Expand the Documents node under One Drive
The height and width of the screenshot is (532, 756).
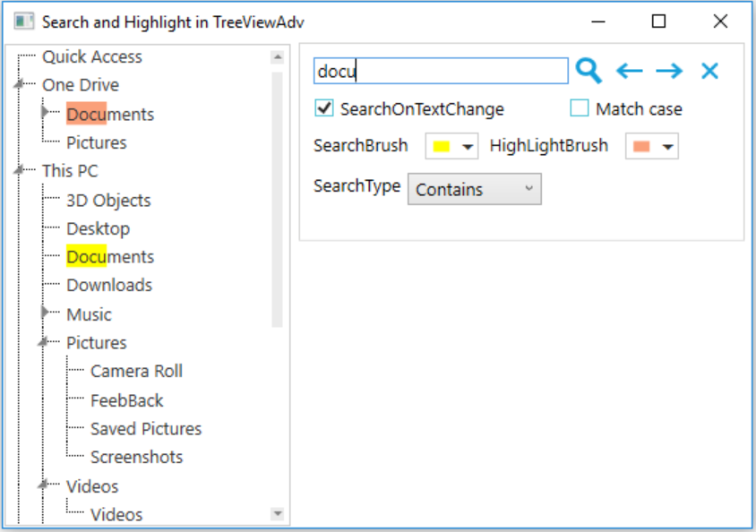coord(46,114)
